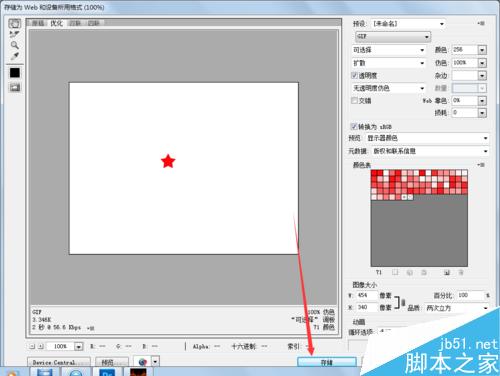Open the 扩散 dither method dropdown

(389, 63)
